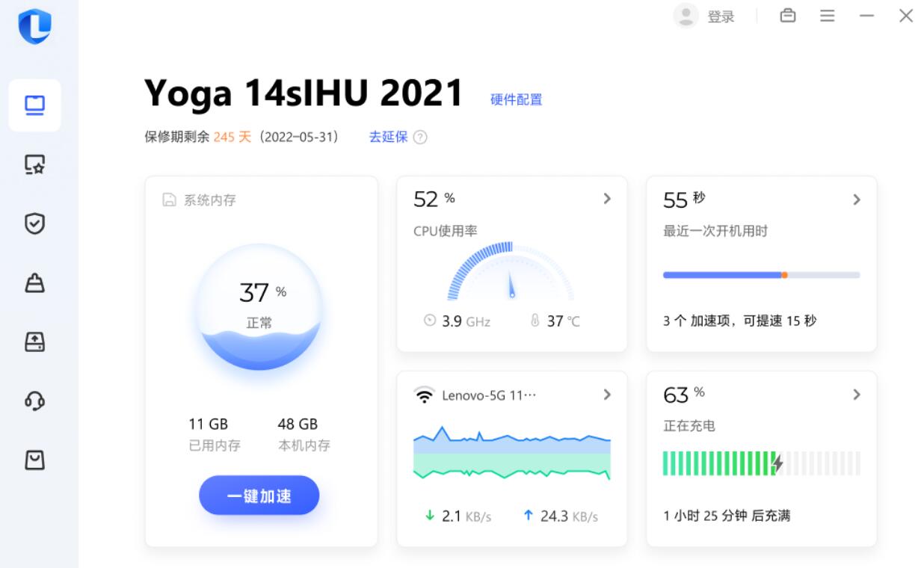924x568 pixels.
Task: Open the computer overview sidebar icon
Action: coord(34,105)
